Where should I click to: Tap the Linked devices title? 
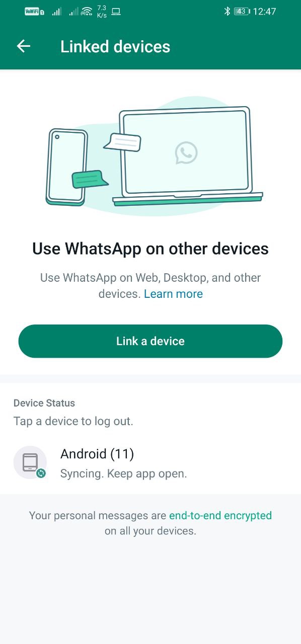[115, 47]
